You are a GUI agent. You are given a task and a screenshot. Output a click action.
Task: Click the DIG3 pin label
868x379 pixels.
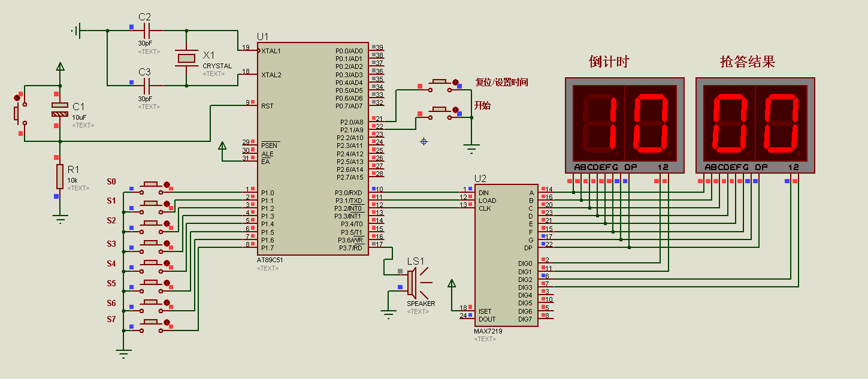coord(525,287)
